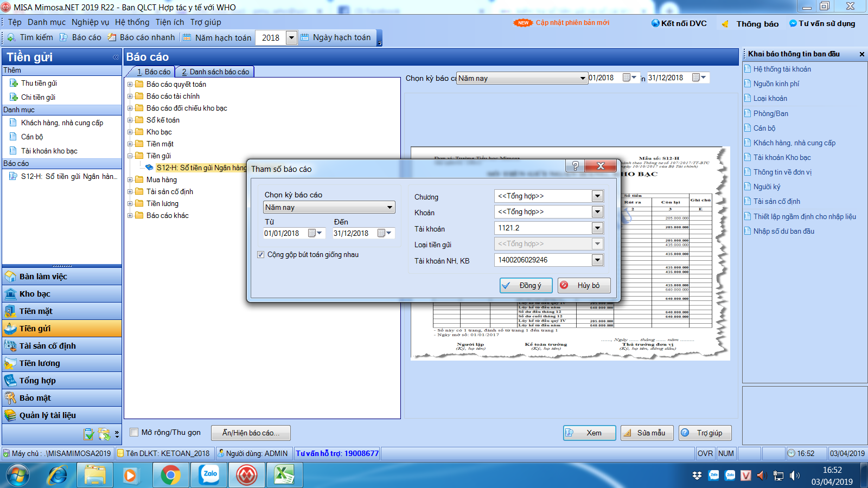Open Bàn làm việc module

point(62,277)
